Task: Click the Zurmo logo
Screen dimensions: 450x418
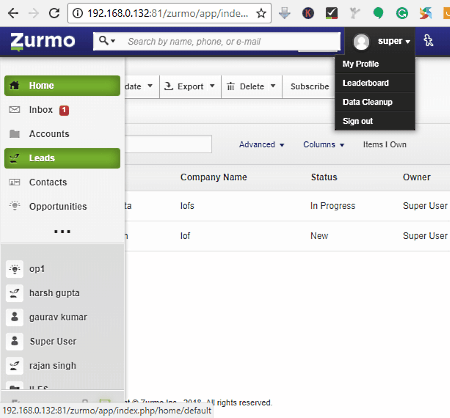Action: point(43,41)
